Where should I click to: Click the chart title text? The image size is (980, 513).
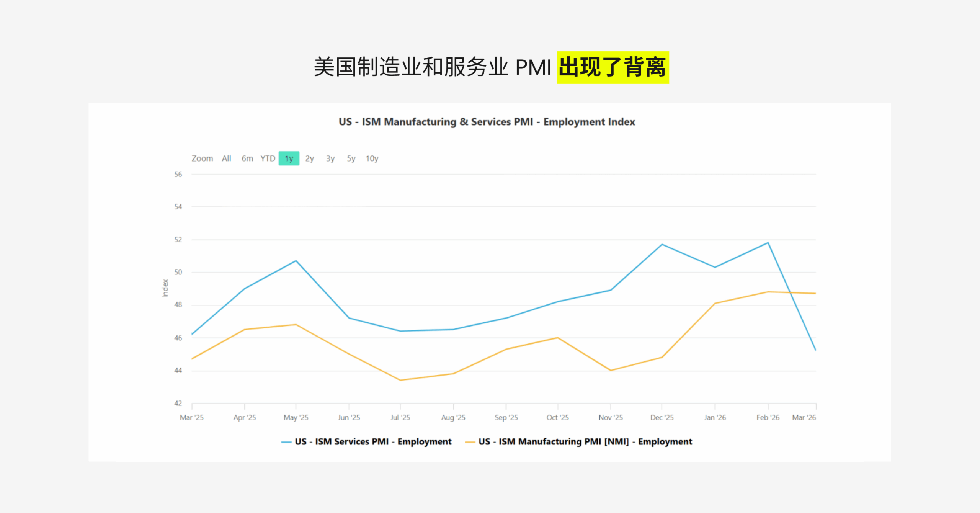click(x=487, y=122)
